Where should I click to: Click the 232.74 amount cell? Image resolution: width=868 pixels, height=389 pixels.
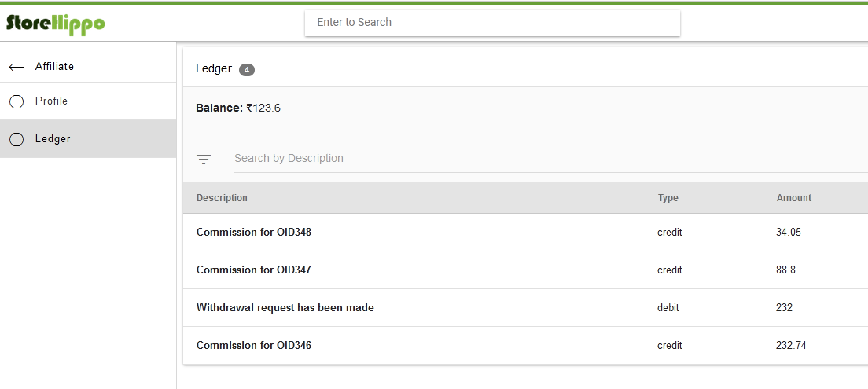point(791,345)
